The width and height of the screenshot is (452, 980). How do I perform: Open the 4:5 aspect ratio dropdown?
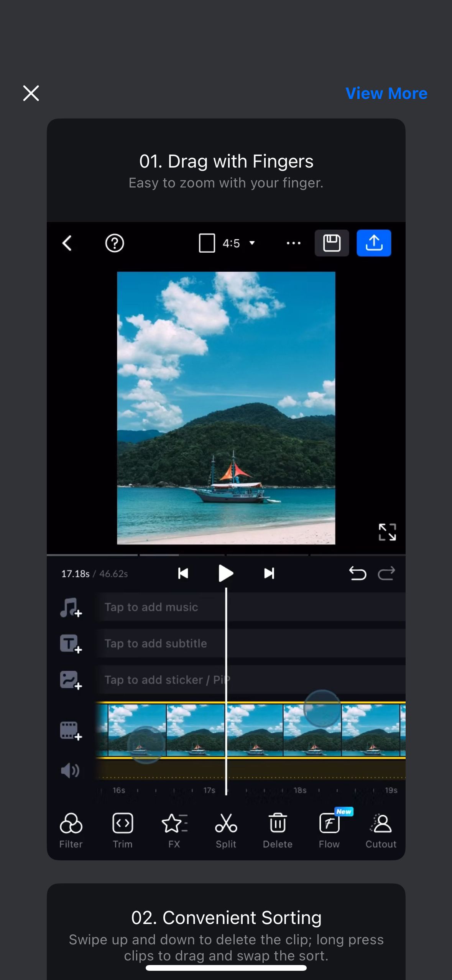tap(227, 243)
